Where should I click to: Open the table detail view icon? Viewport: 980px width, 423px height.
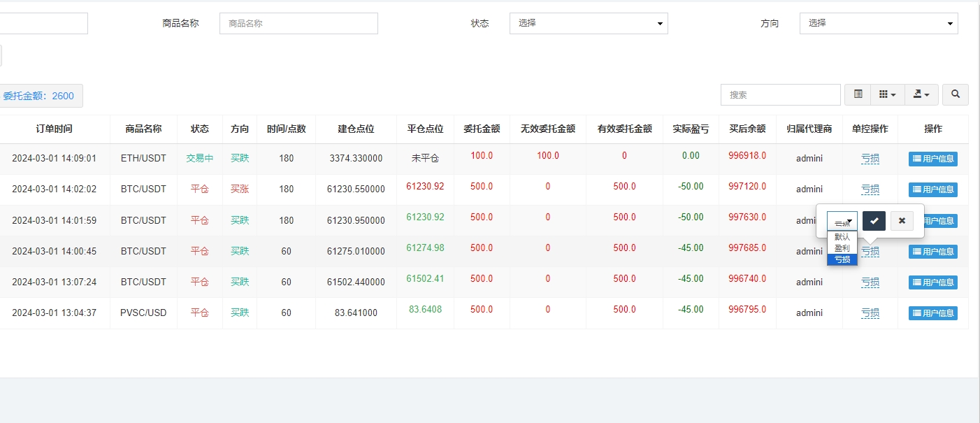pos(857,94)
